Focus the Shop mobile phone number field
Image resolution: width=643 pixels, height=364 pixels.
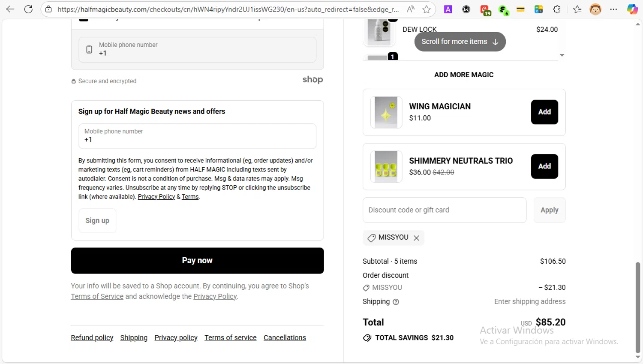pyautogui.click(x=197, y=49)
